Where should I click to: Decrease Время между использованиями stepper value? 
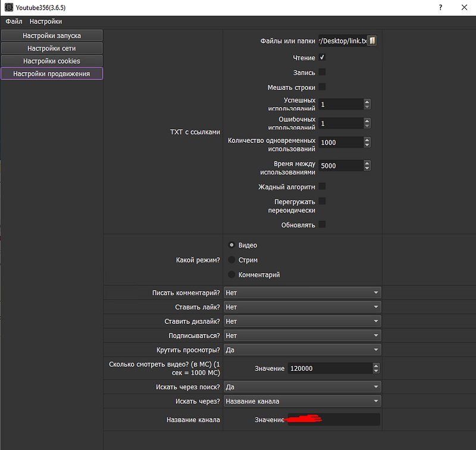367,168
